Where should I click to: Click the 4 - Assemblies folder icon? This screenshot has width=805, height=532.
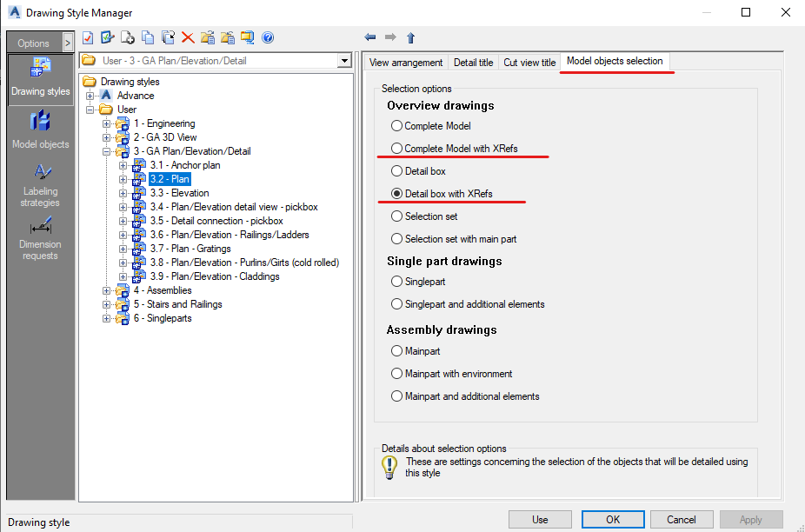pyautogui.click(x=123, y=290)
